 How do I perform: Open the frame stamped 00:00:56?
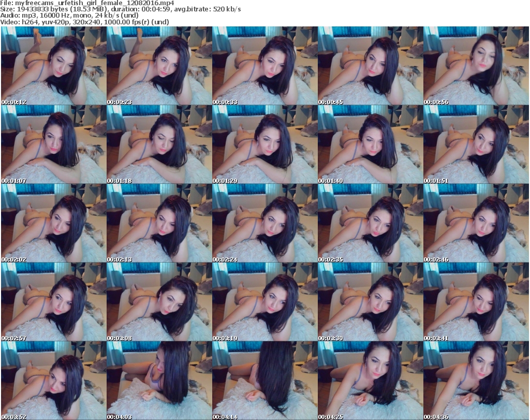tap(476, 66)
